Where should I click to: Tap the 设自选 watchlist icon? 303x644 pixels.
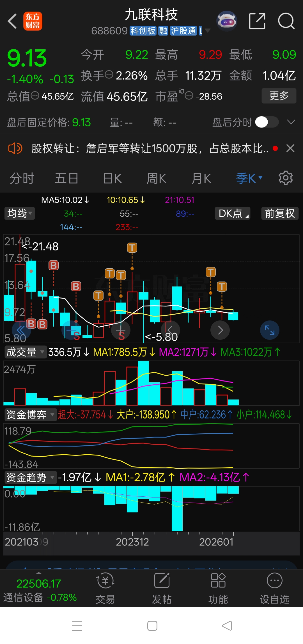(274, 588)
